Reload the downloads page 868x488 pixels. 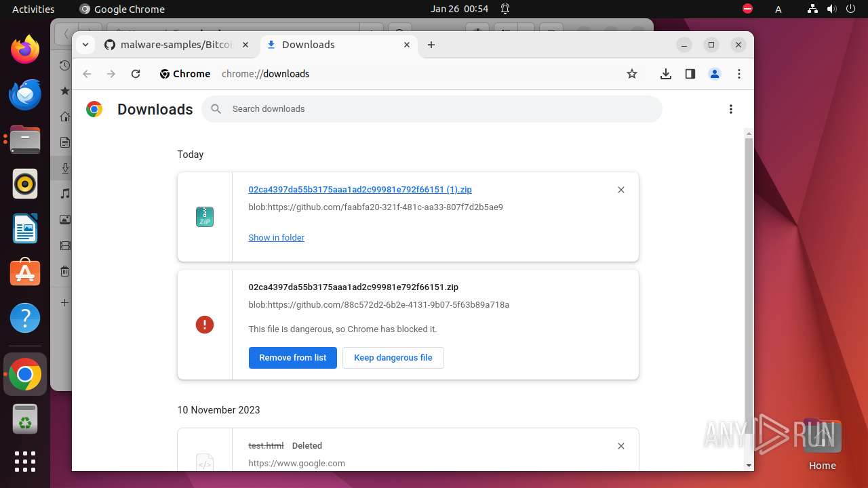(136, 74)
